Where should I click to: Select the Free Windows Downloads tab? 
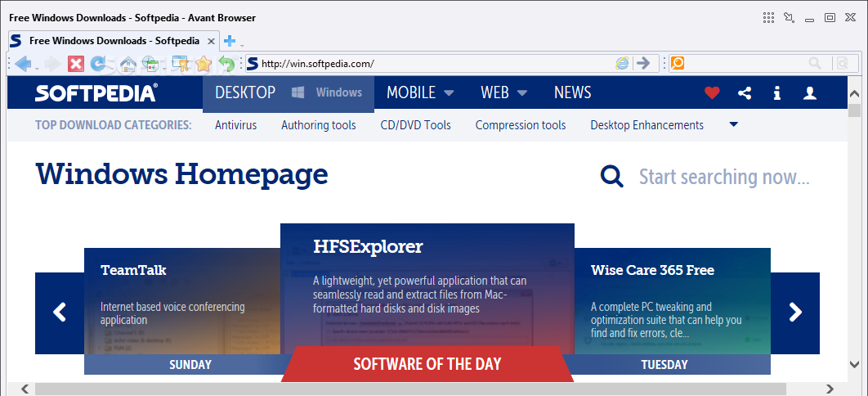[113, 40]
